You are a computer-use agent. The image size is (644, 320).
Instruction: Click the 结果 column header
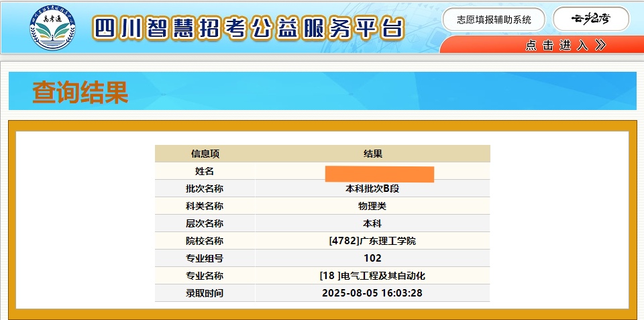(372, 154)
